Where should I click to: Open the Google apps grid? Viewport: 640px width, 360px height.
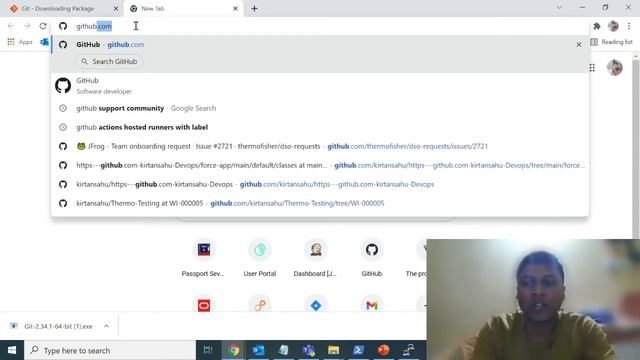[x=592, y=68]
